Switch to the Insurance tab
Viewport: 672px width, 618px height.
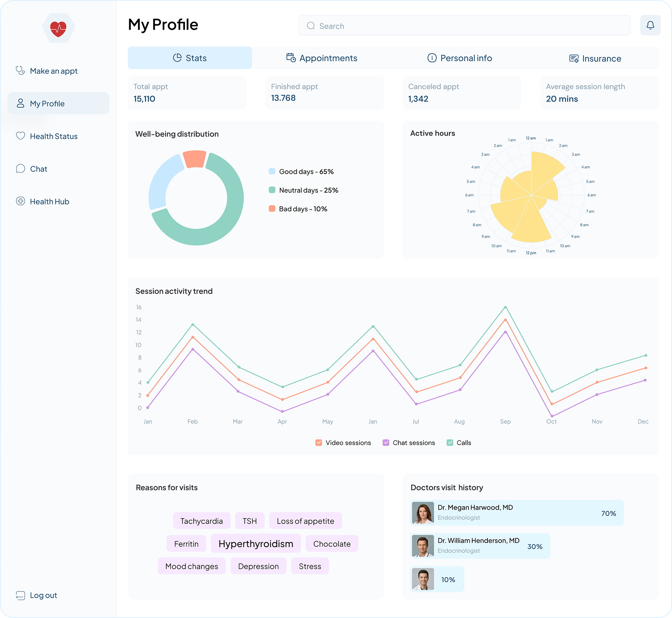pos(595,58)
